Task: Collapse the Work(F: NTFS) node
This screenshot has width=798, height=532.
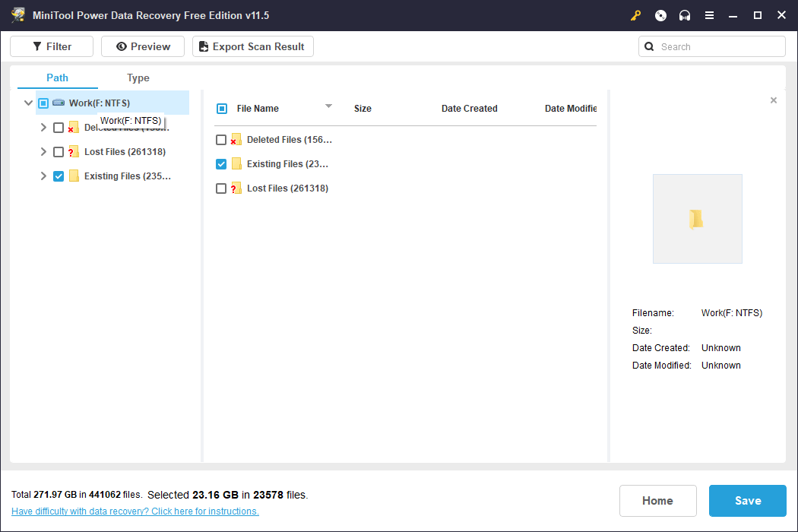Action: [28, 103]
